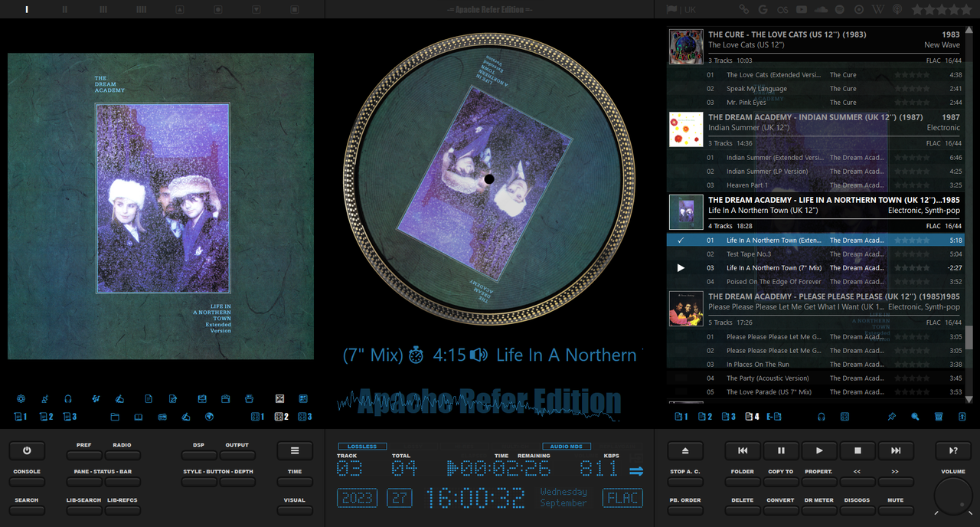Select cover layout 1 tab
Viewport: 980px width, 527px height.
click(x=258, y=417)
